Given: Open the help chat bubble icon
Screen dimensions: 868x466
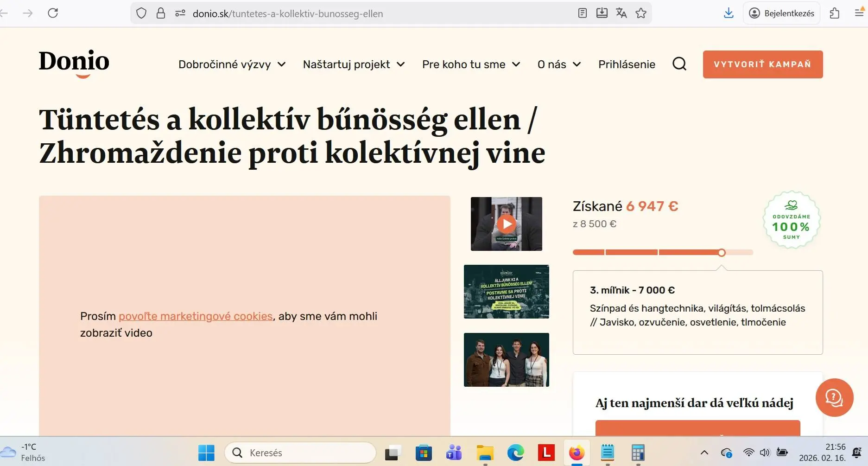Looking at the screenshot, I should click(x=834, y=397).
